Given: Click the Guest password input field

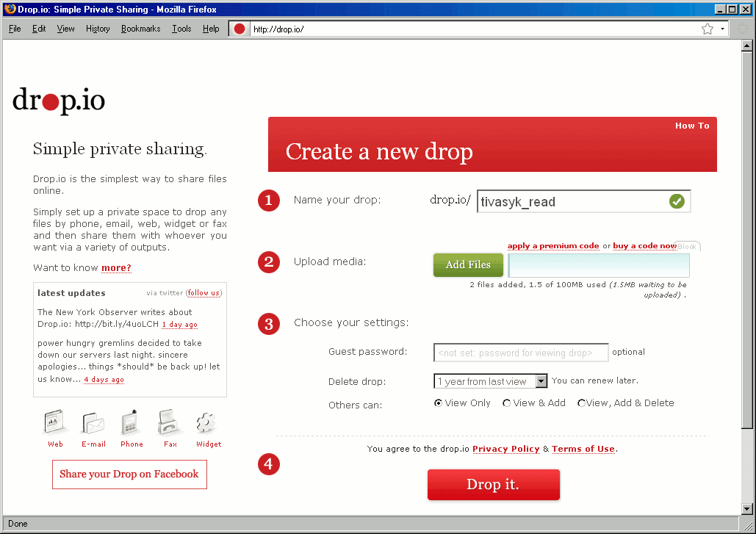Looking at the screenshot, I should pyautogui.click(x=521, y=353).
